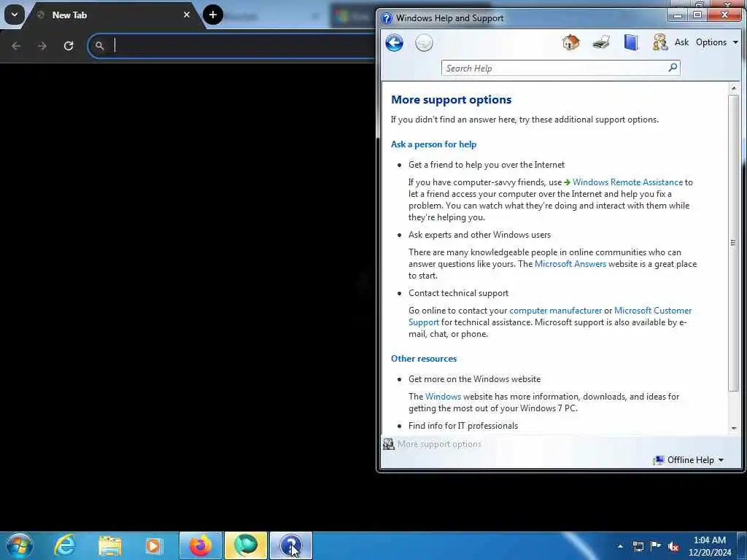Open Windows Media Player from taskbar
This screenshot has height=560, width=747.
153,545
